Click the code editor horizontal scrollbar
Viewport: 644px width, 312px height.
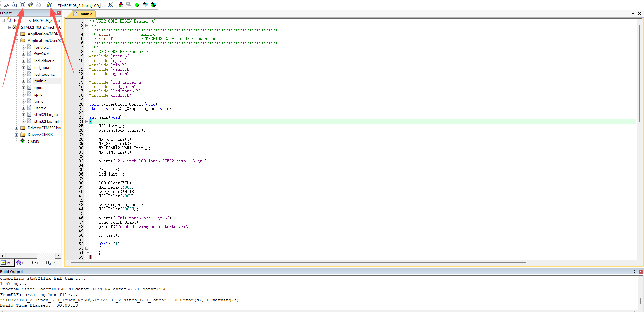pyautogui.click(x=298, y=263)
